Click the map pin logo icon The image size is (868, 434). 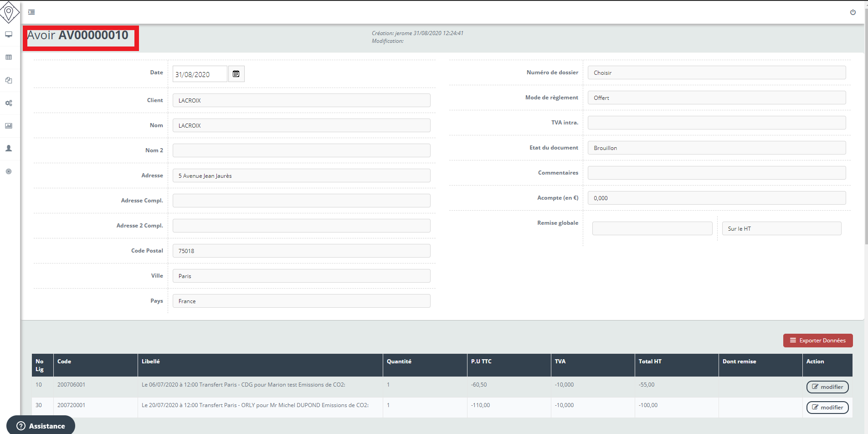pos(9,12)
